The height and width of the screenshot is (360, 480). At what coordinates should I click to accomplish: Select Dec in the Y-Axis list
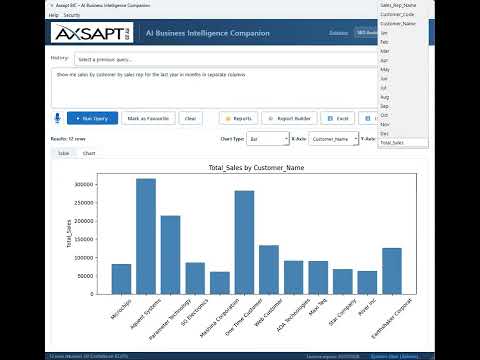(403, 133)
